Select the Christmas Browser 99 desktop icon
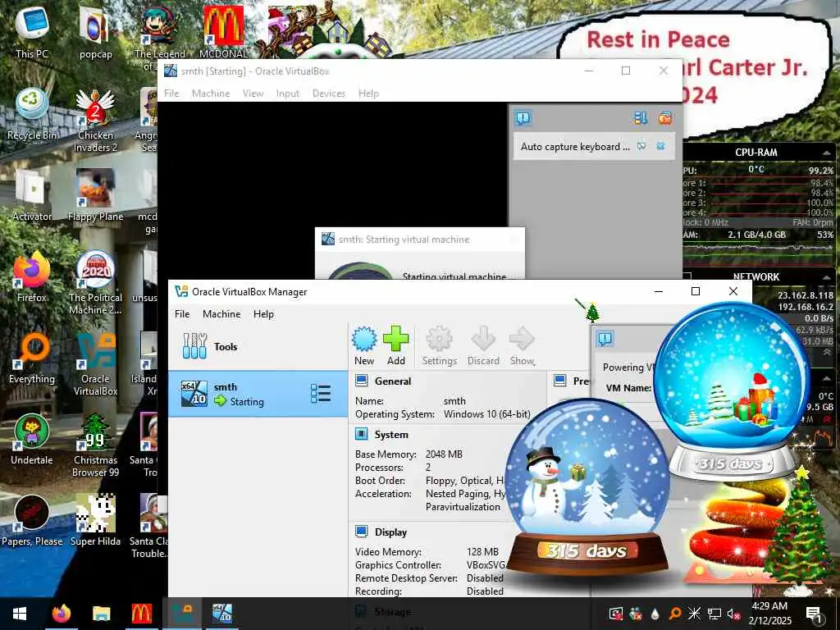 point(95,445)
